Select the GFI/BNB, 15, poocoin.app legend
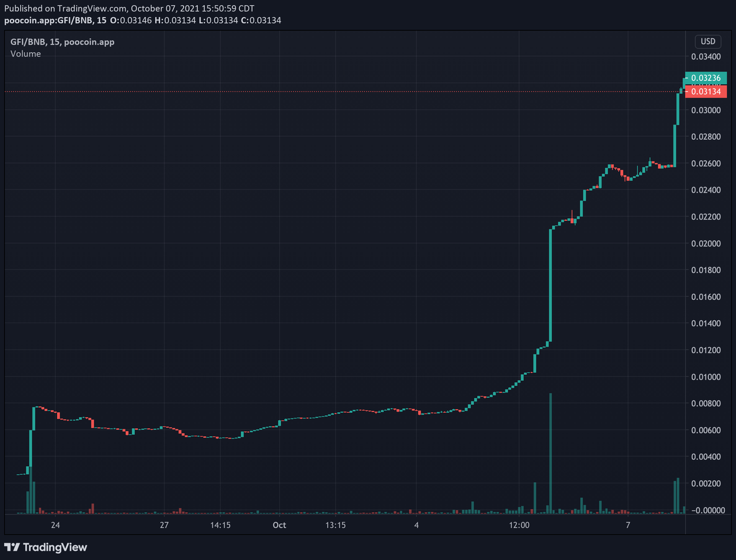The height and width of the screenshot is (560, 736). pyautogui.click(x=63, y=42)
